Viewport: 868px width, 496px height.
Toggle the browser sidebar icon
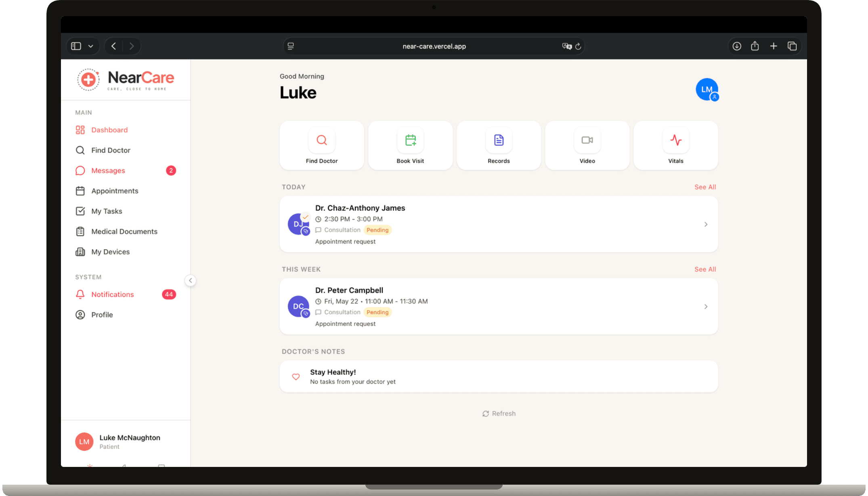76,46
